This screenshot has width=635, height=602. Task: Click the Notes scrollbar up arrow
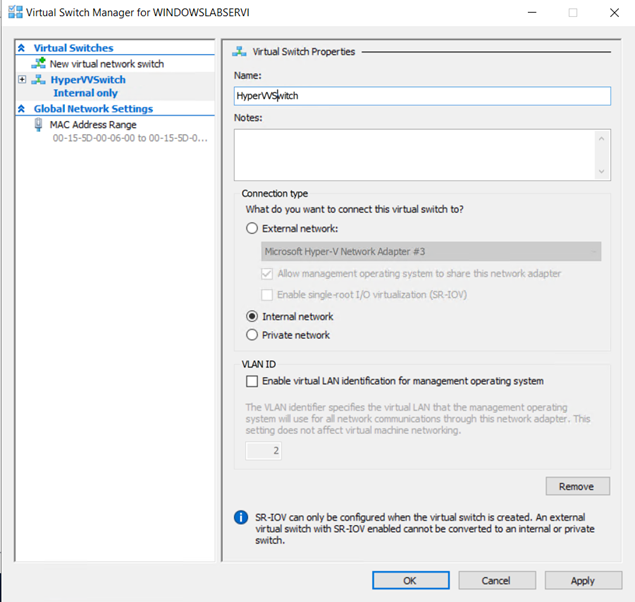601,139
